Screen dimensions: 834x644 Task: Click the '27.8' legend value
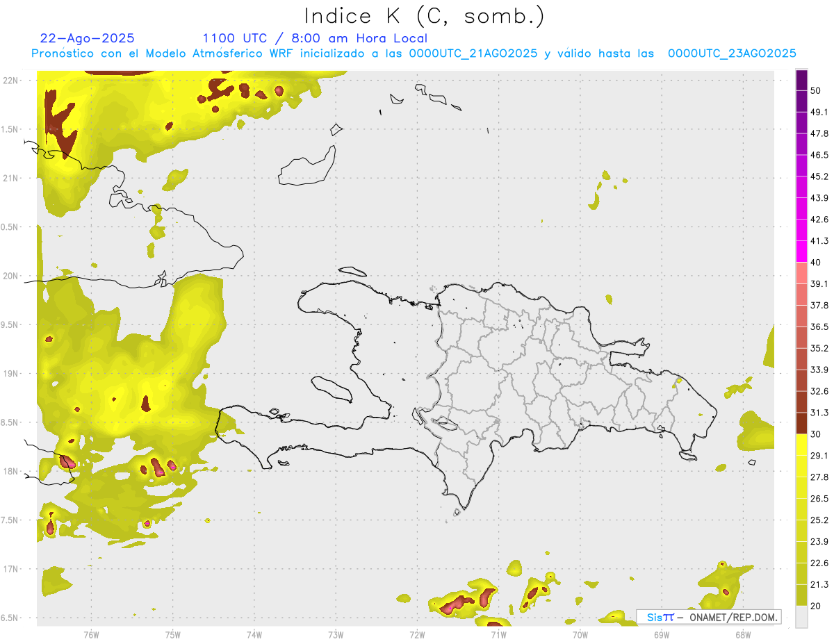(x=819, y=477)
